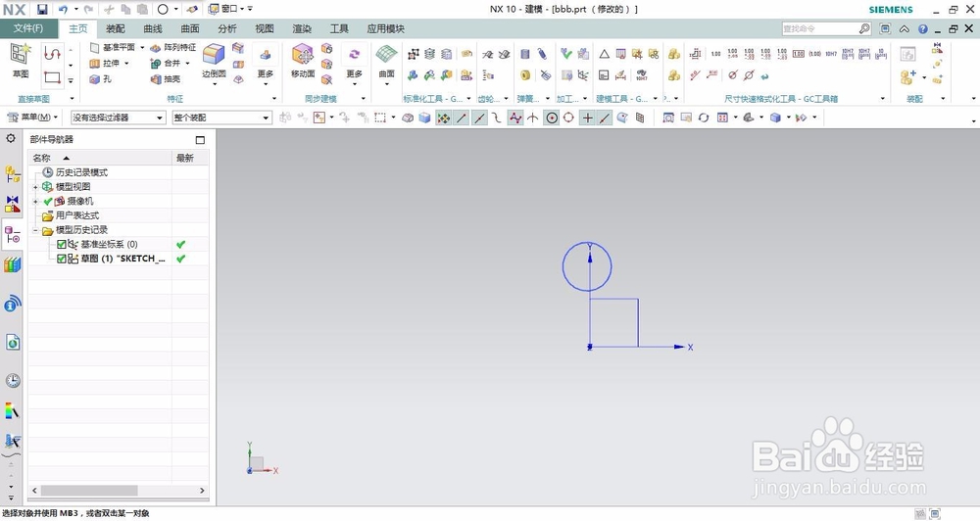Expand the 模型视图 tree node
980x521 pixels.
click(35, 187)
